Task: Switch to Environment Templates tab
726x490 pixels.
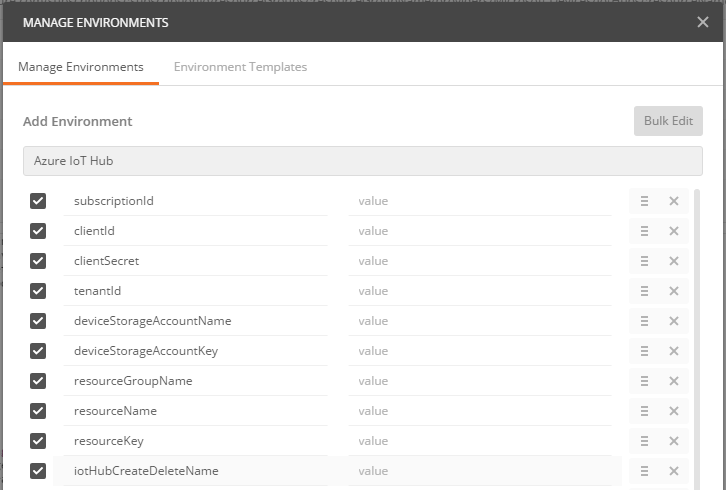Action: coord(240,67)
